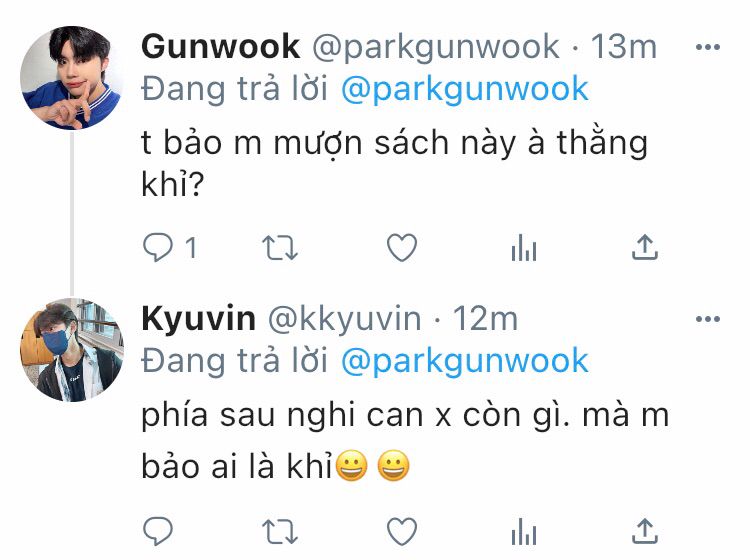View analytics for Gunwook's tweet
This screenshot has height=560, width=750.
pyautogui.click(x=524, y=248)
